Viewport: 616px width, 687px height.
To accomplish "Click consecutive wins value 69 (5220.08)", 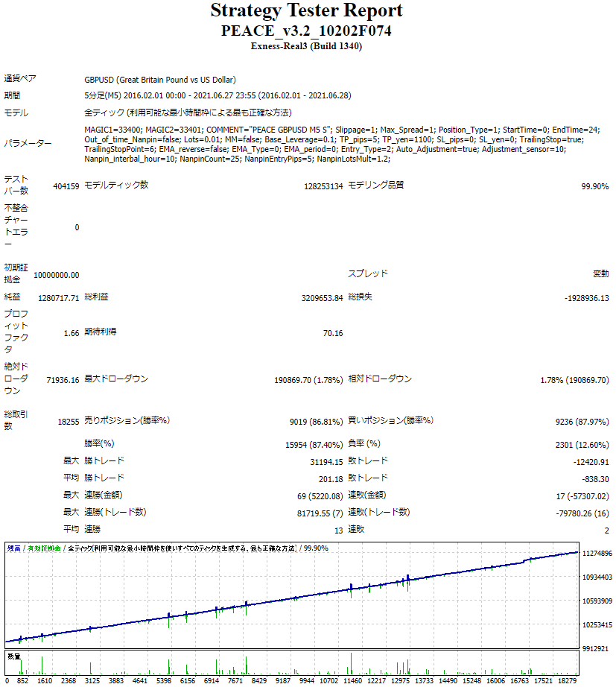I will (x=320, y=496).
